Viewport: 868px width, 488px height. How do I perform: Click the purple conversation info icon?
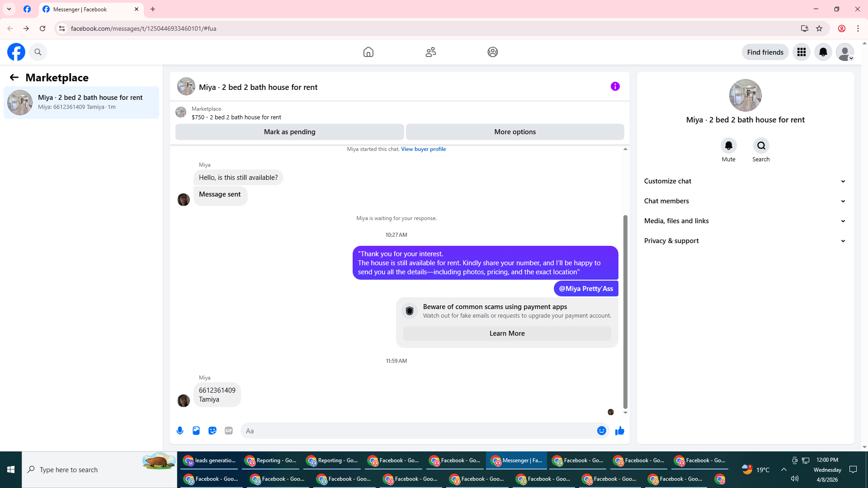click(615, 86)
